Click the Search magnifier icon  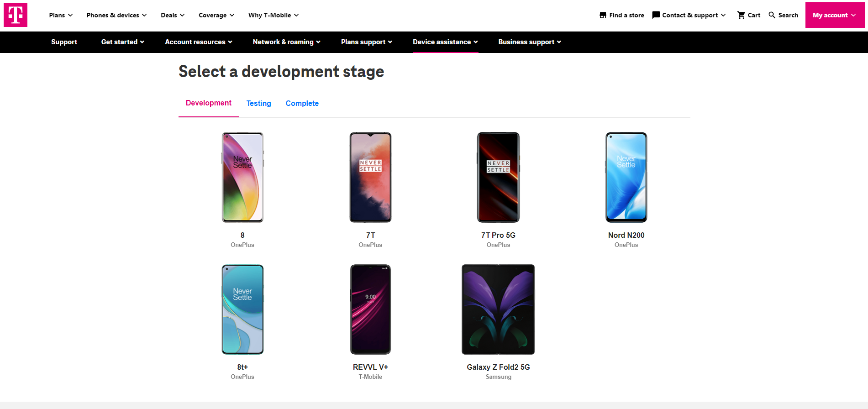[x=772, y=15]
